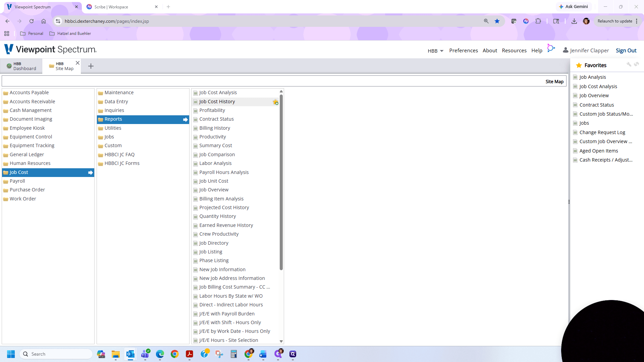Image resolution: width=644 pixels, height=362 pixels.
Task: Switch to the HBB Dashboard tab
Action: 21,66
